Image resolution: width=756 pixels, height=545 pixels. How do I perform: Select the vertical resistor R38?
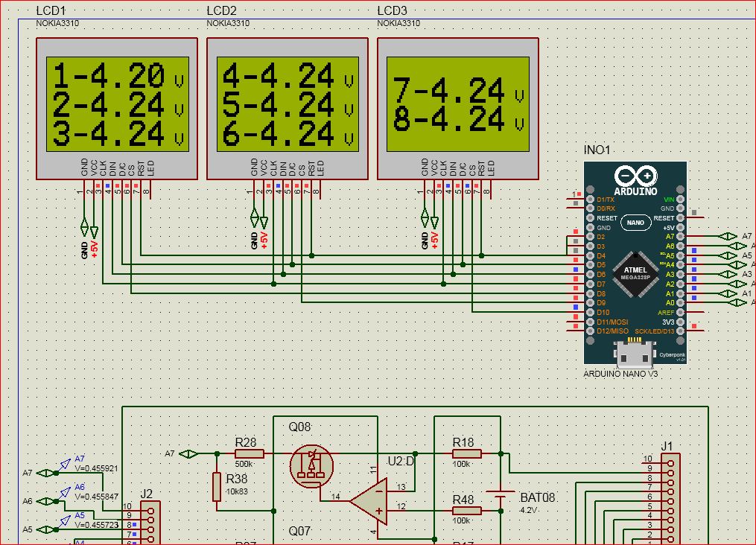click(217, 486)
